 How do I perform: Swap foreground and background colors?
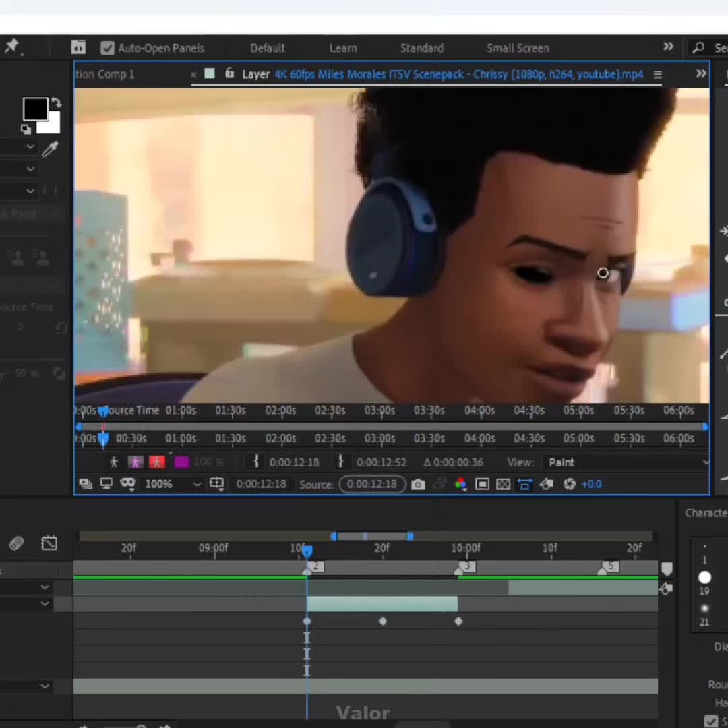[x=56, y=102]
